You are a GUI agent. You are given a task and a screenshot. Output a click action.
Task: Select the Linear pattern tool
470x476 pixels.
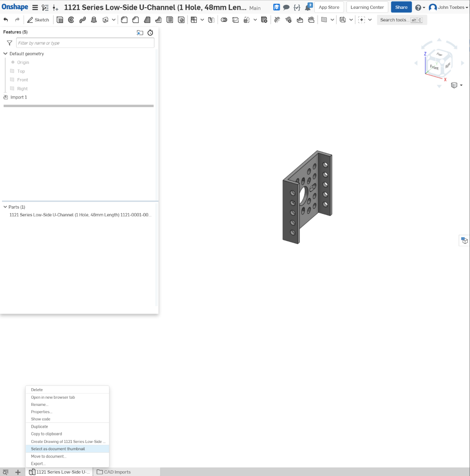pyautogui.click(x=194, y=20)
